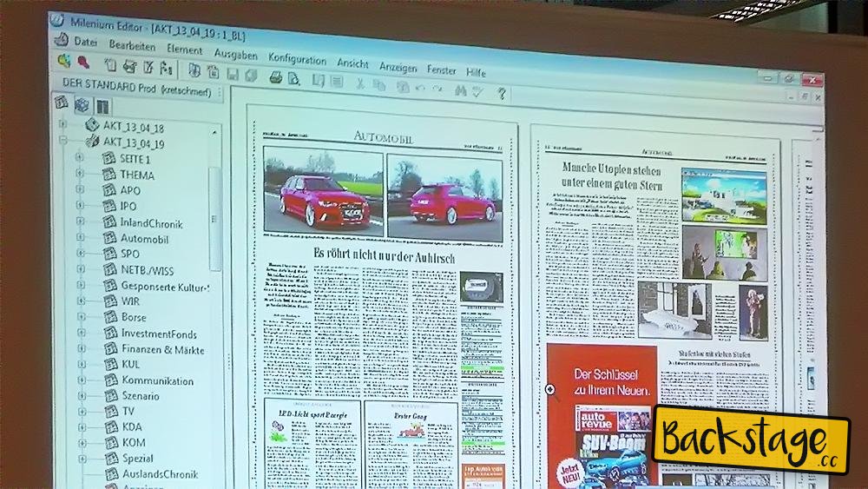
Task: Click the Copy toolbar icon
Action: pos(379,85)
